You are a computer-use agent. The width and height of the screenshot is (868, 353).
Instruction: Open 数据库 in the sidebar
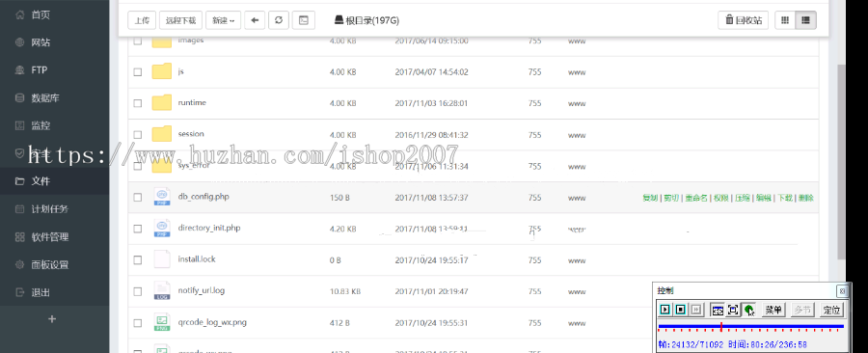pos(54,98)
